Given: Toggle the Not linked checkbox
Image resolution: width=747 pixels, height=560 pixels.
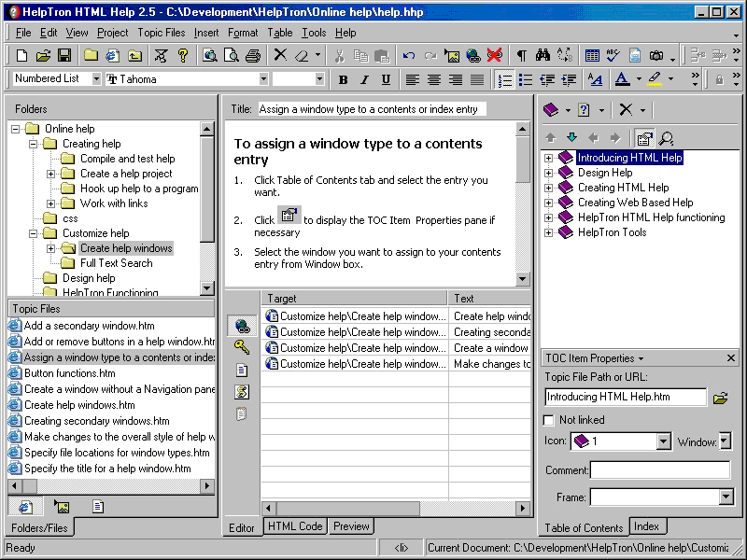Looking at the screenshot, I should (x=549, y=420).
